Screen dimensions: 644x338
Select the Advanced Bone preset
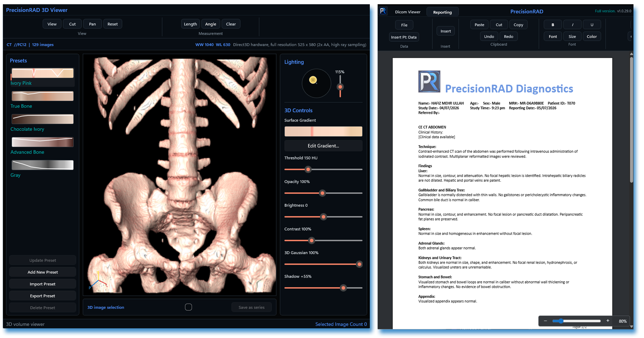tap(42, 142)
